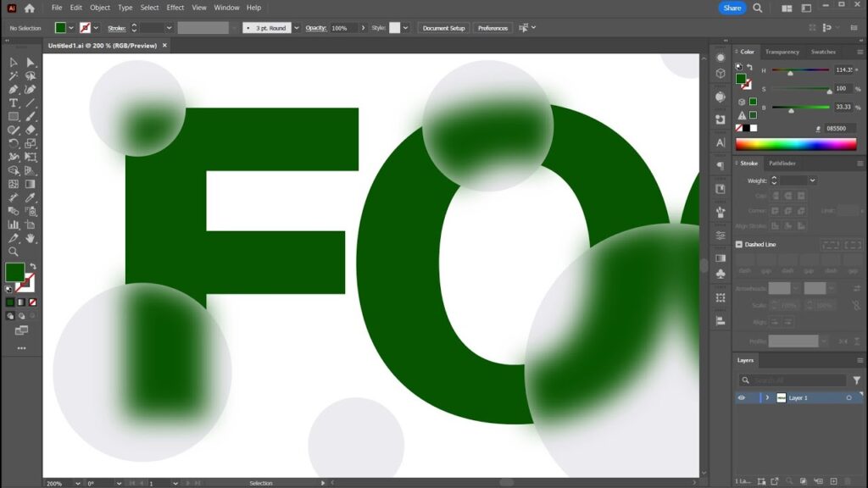Enable Draw Behind mode
The image size is (868, 488).
[x=21, y=316]
